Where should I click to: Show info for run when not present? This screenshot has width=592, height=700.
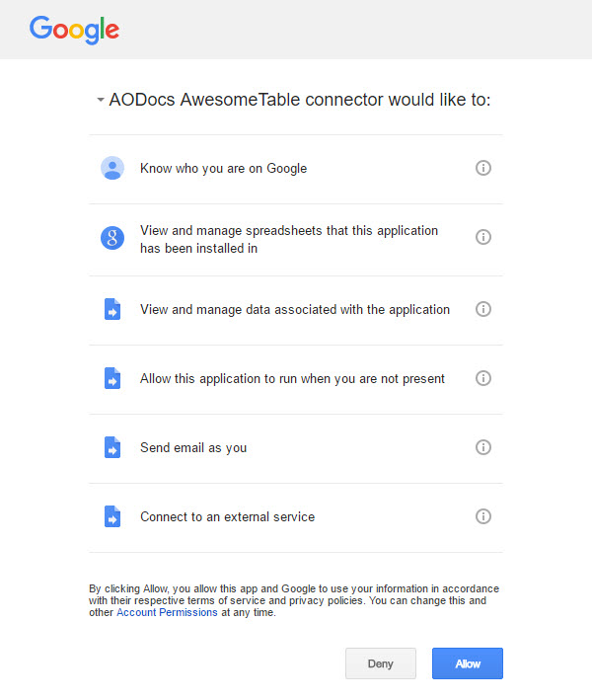[x=483, y=378]
